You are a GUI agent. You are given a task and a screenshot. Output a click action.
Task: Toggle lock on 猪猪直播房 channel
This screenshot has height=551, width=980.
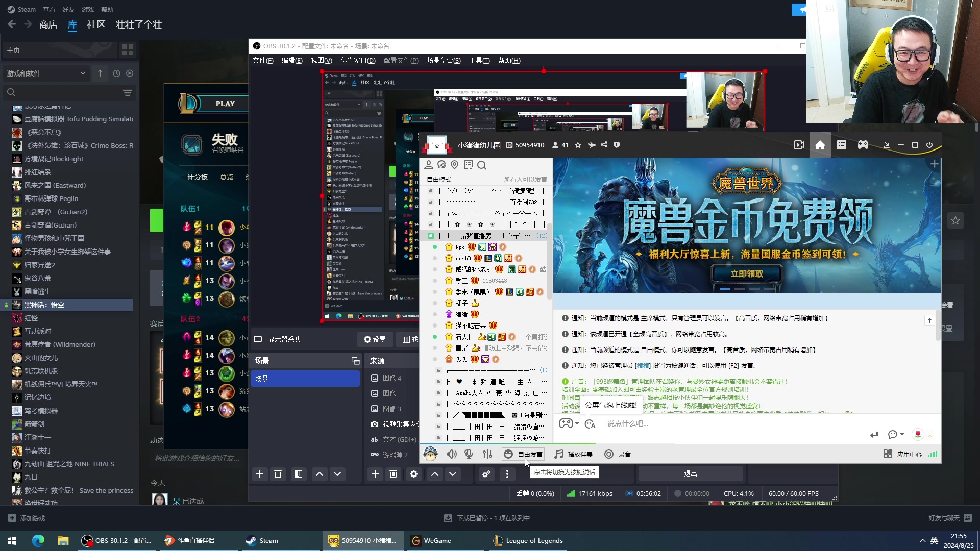pos(431,236)
